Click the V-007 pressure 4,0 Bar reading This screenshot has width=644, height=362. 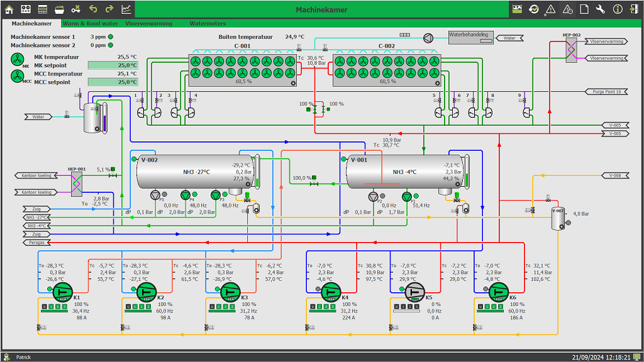[580, 214]
